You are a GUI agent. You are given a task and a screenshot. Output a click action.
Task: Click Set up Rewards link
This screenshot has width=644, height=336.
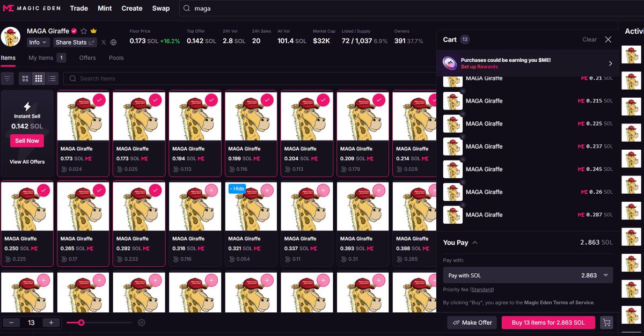pos(479,67)
